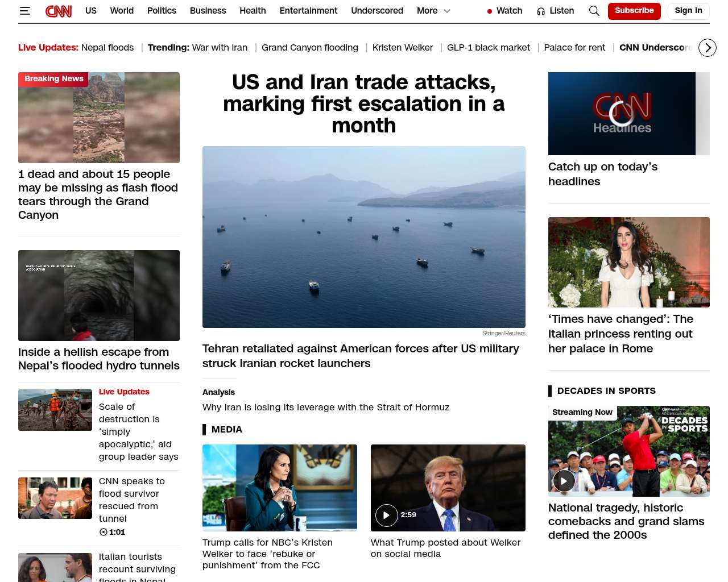Click the Subscribe button
The height and width of the screenshot is (582, 728).
coord(634,11)
